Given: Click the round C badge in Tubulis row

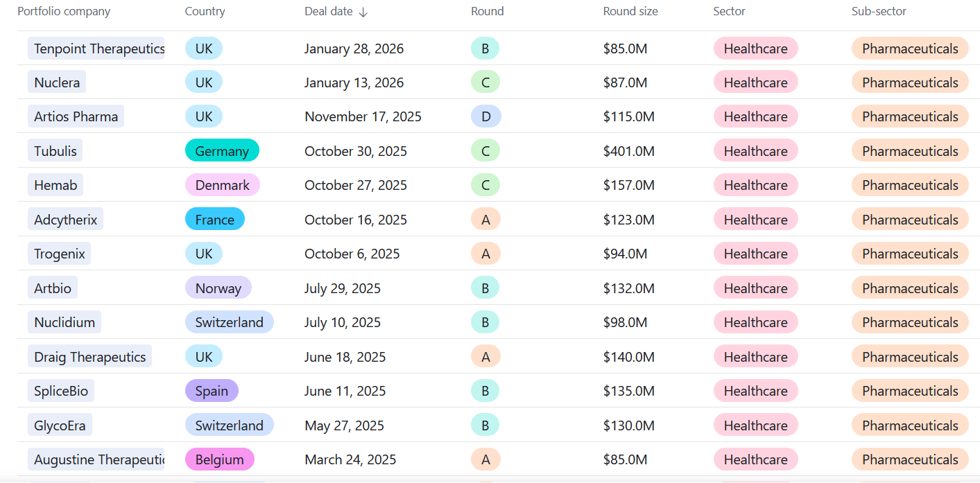Looking at the screenshot, I should [485, 151].
